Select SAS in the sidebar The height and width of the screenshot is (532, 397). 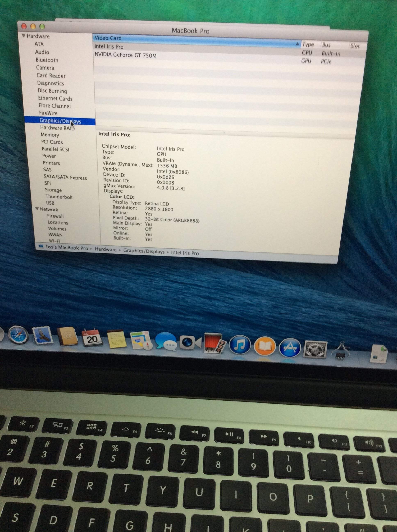coord(47,170)
